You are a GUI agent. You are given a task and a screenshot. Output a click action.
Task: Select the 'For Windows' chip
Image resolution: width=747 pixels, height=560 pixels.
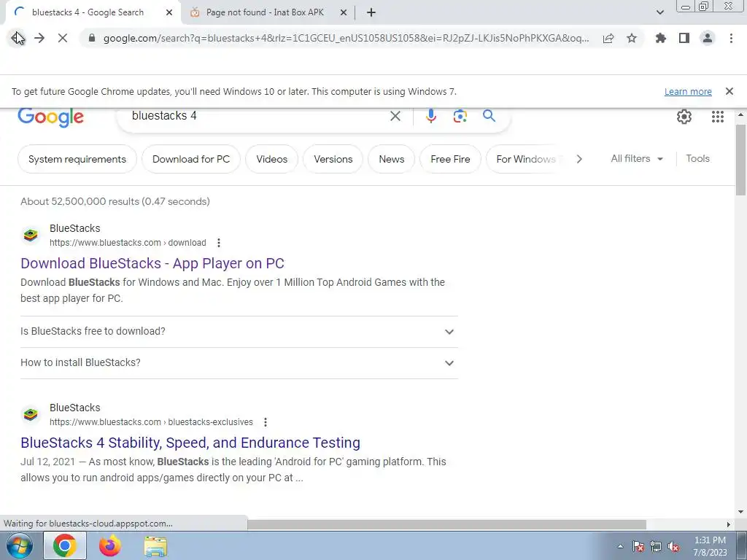[x=526, y=159]
